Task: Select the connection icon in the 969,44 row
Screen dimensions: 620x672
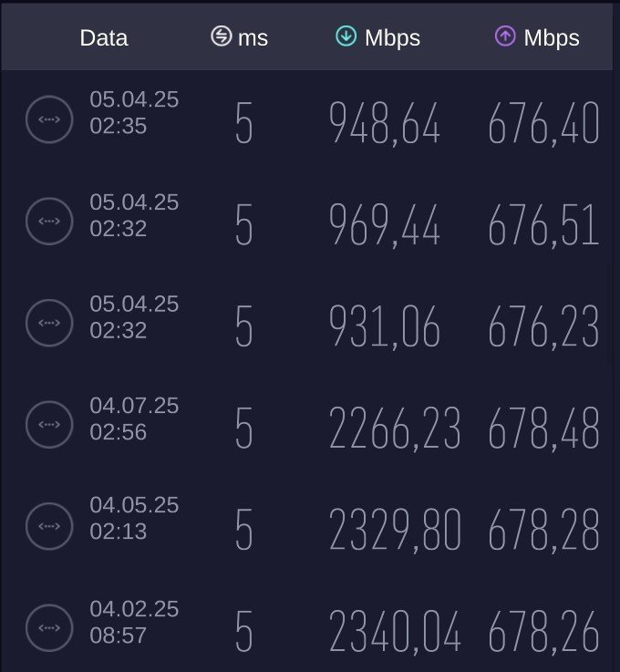Action: pos(49,222)
